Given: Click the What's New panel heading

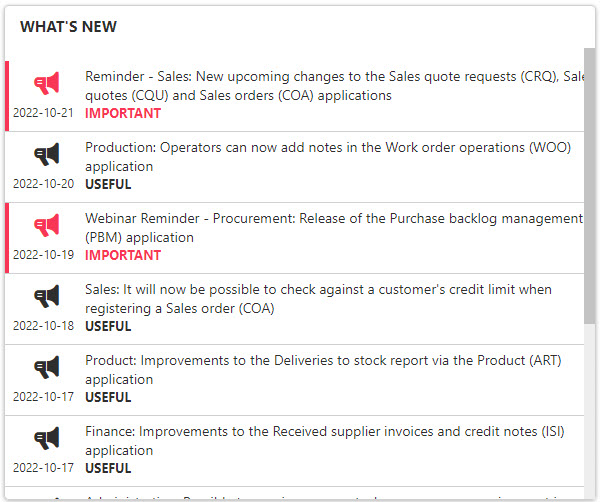Looking at the screenshot, I should click(x=68, y=27).
